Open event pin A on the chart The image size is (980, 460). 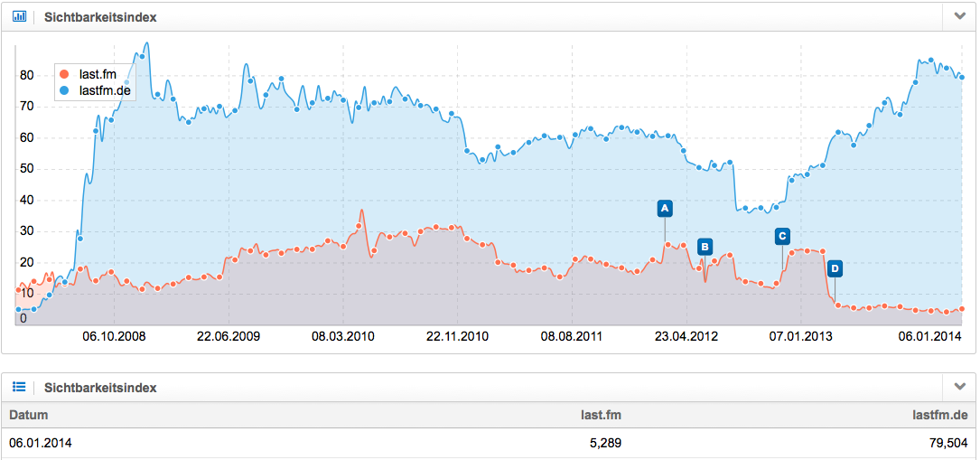coord(665,209)
